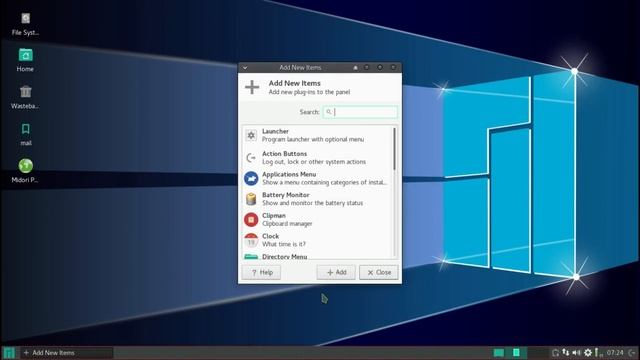This screenshot has height=360, width=640.
Task: Choose the Clock list entry
Action: (x=317, y=240)
